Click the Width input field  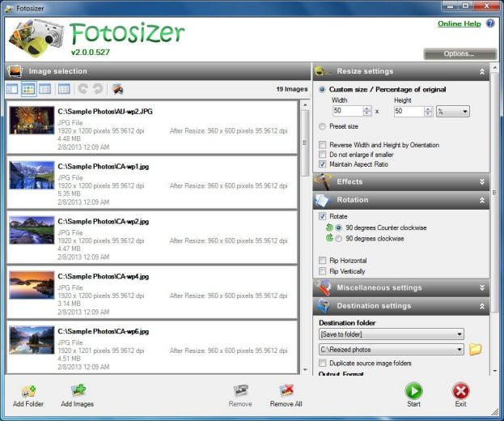coord(349,111)
